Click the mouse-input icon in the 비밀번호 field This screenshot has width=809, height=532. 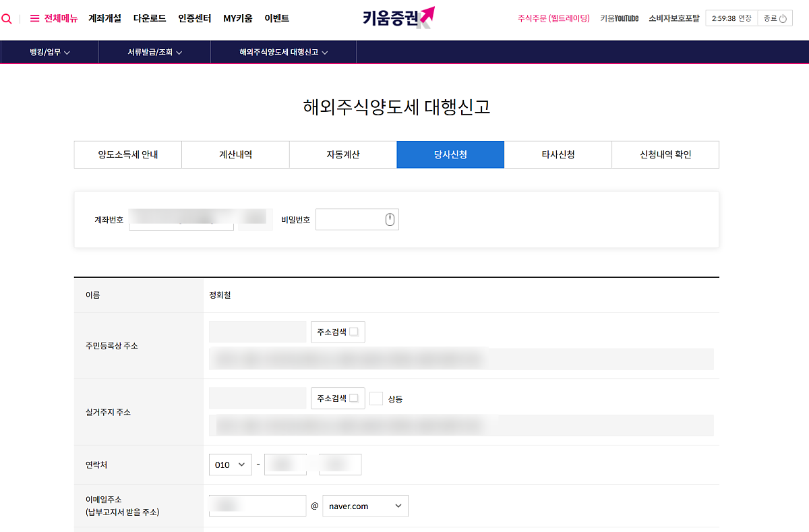coord(390,219)
